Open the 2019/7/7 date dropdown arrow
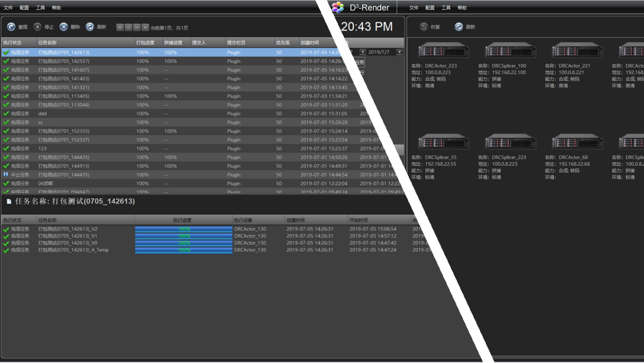The height and width of the screenshot is (363, 644). pos(399,52)
